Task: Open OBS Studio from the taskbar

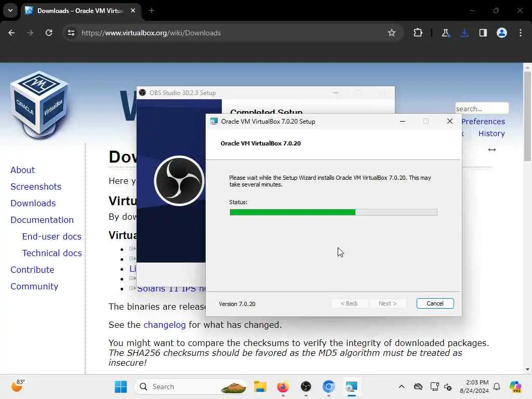Action: [x=305, y=387]
